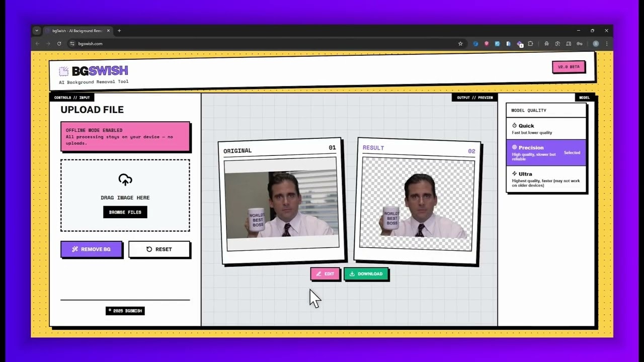Click the Browse Files button
Viewport: 644px width, 362px height.
pyautogui.click(x=125, y=212)
